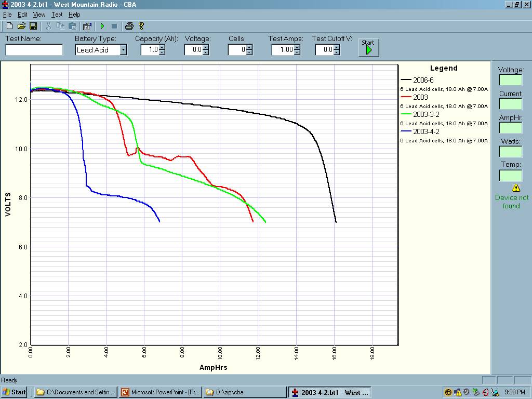
Task: Click the gray round speaker tray icon
Action: point(467,392)
